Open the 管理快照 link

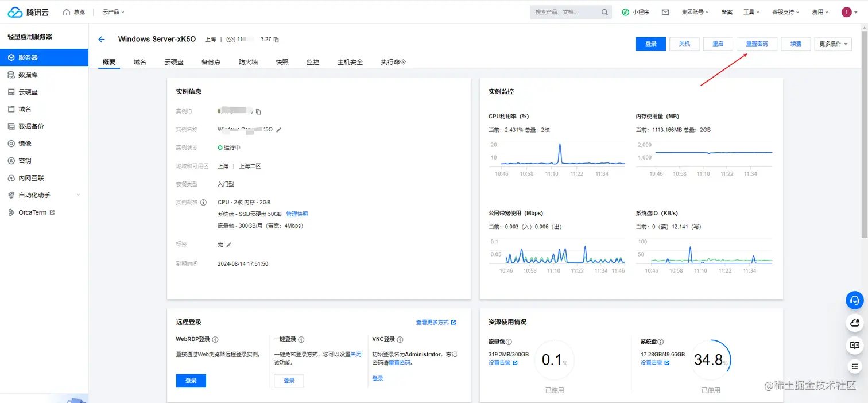(297, 214)
